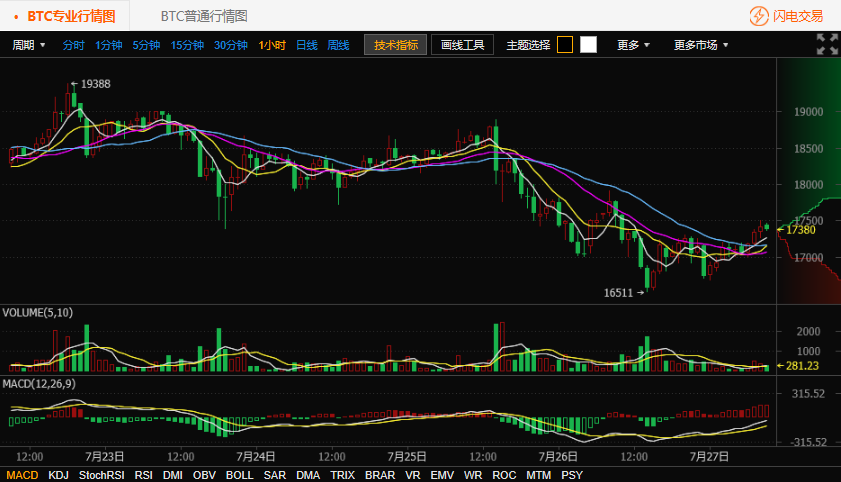Select the BRAR indicator tab

tap(380, 475)
